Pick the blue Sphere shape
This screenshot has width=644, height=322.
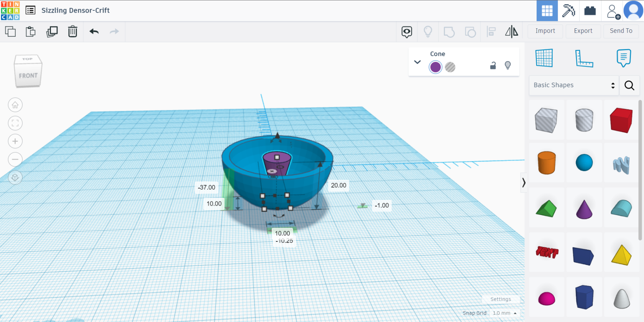(584, 163)
